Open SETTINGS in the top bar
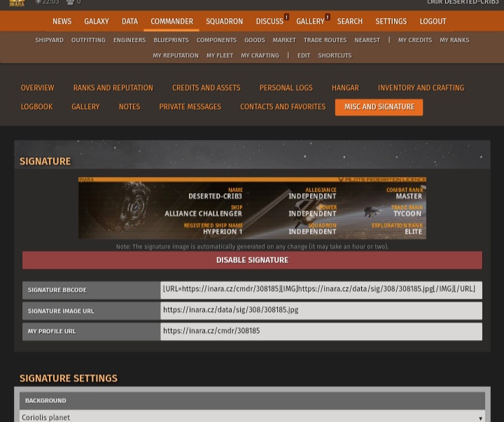Screen dimensions: 504x422 pyautogui.click(x=391, y=21)
